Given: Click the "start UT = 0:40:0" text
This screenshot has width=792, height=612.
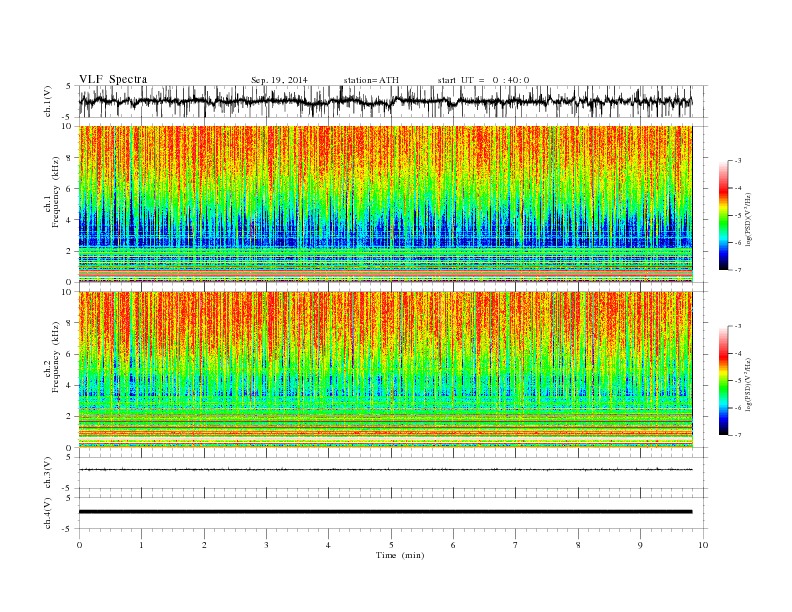Looking at the screenshot, I should click(483, 80).
